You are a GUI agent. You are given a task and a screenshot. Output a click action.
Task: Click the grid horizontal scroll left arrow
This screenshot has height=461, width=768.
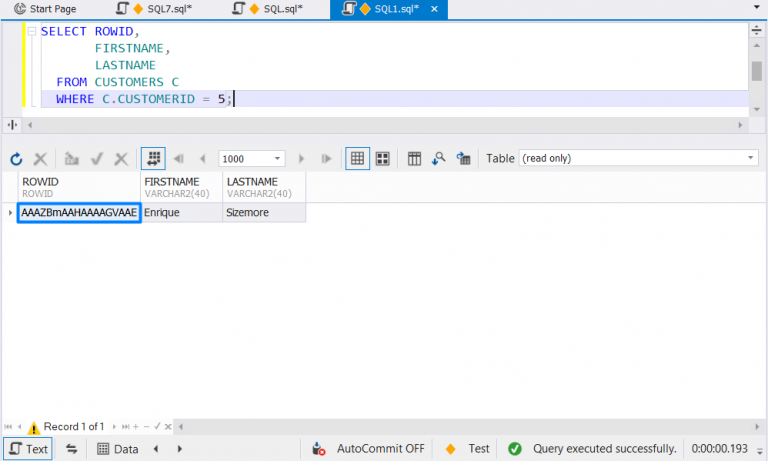point(181,427)
